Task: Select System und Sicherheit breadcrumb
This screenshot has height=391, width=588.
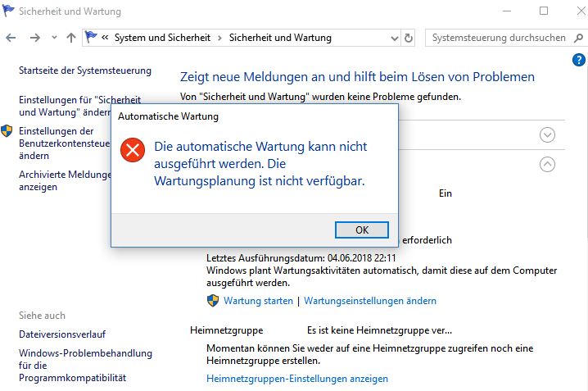Action: point(162,38)
